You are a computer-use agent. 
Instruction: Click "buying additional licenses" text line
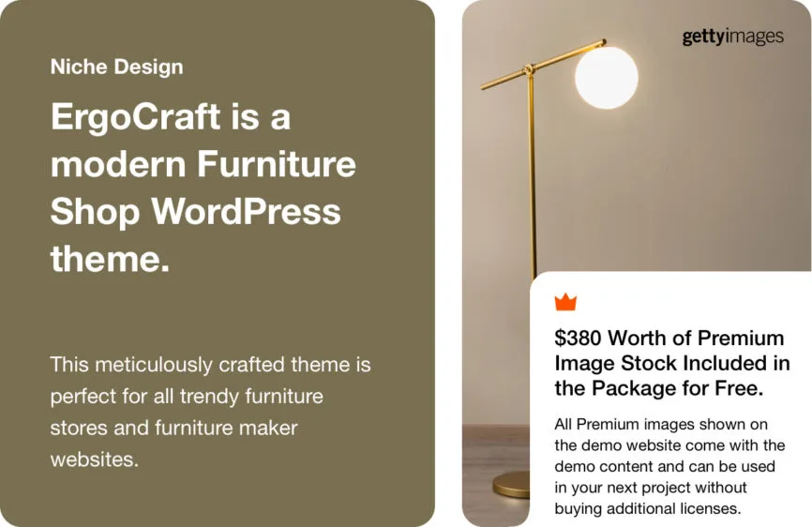coord(647,509)
